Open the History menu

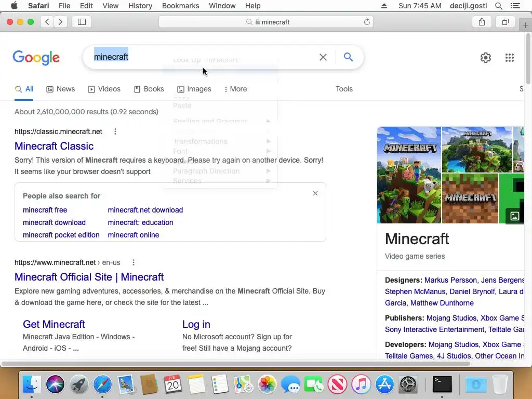click(x=140, y=6)
